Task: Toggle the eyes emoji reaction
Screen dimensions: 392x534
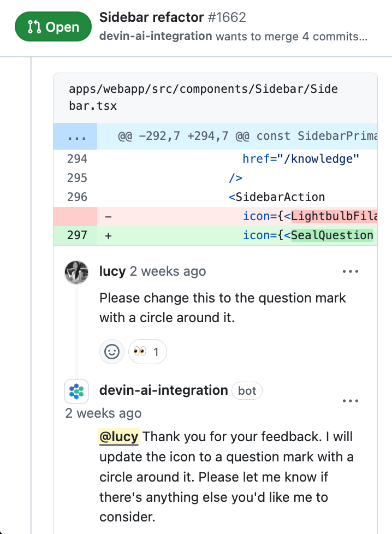Action: point(147,352)
